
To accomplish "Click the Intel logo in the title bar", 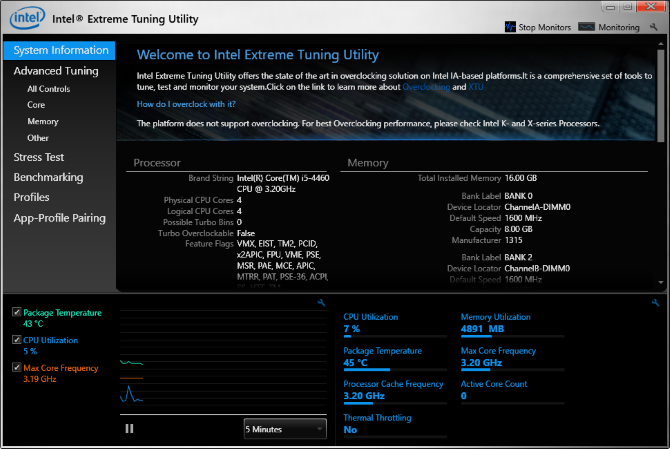I will point(27,18).
